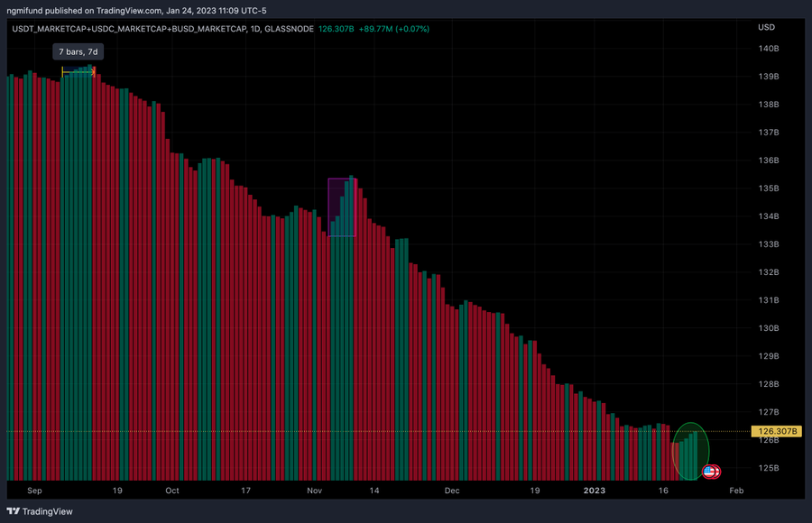
Task: Select the 135B price axis label
Action: point(769,188)
